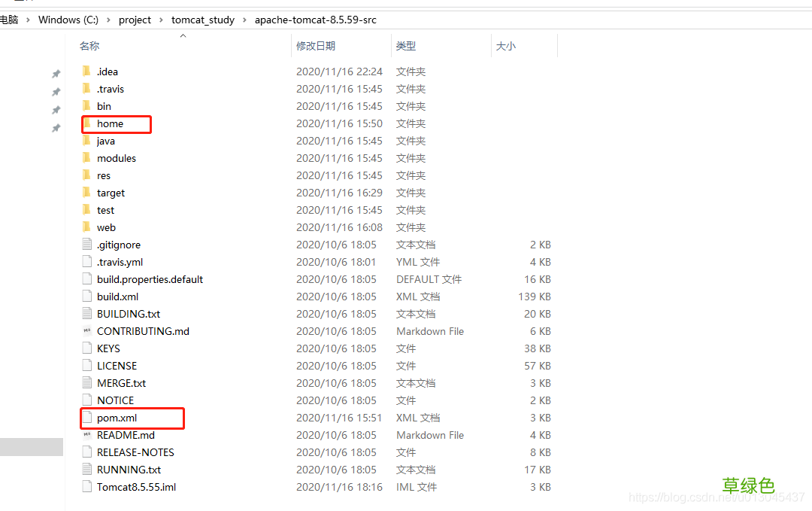Viewport: 812px width, 511px height.
Task: Click the target folder icon
Action: (x=87, y=193)
